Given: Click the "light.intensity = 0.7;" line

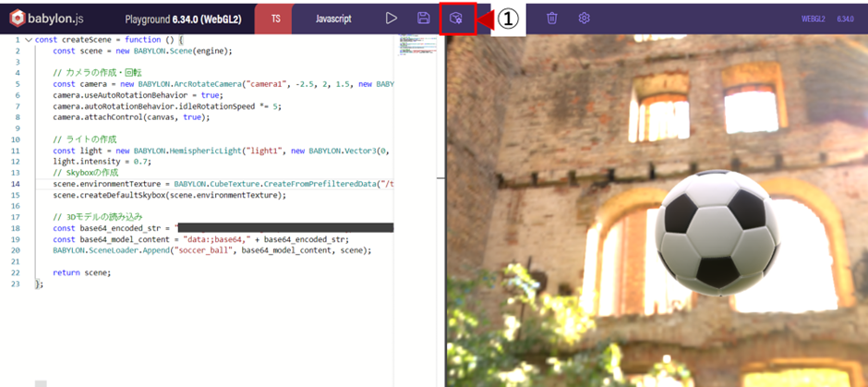Looking at the screenshot, I should (x=102, y=162).
